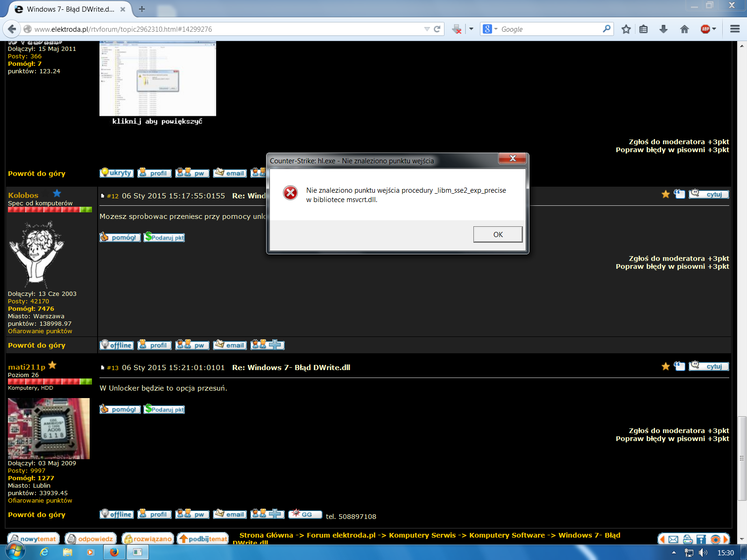Click 'Zgłoś do moderatora +3pkt' on post #12
747x560 pixels.
[679, 259]
